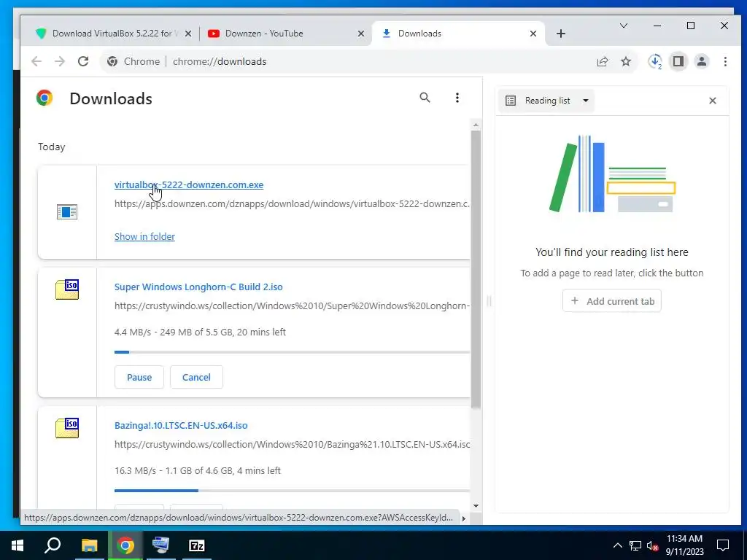Click the virtualbox exe file icon
The image size is (747, 560).
click(x=67, y=212)
